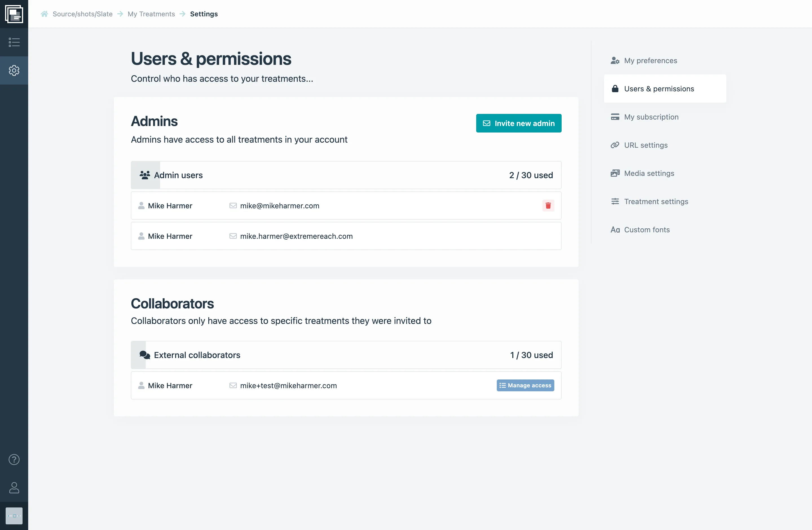
Task: Click the Admin users header row
Action: pyautogui.click(x=346, y=175)
